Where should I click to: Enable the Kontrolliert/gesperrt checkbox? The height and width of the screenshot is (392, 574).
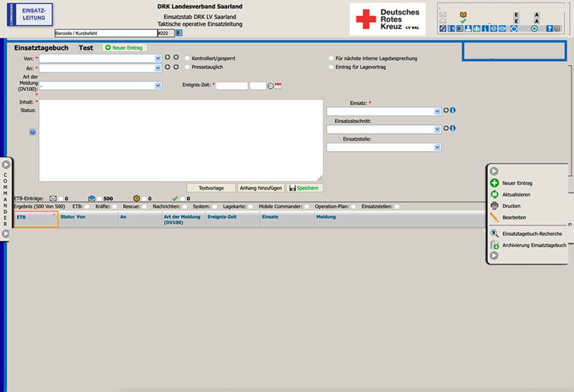[x=188, y=59]
